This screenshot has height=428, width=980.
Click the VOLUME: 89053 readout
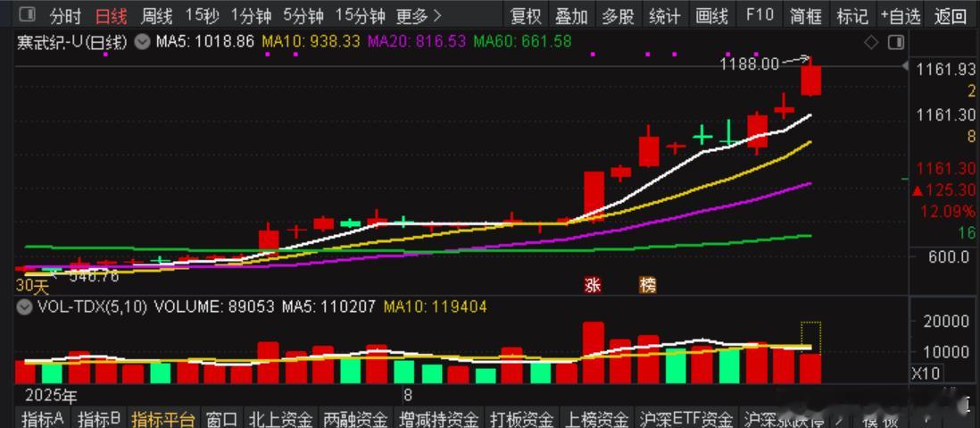click(216, 306)
